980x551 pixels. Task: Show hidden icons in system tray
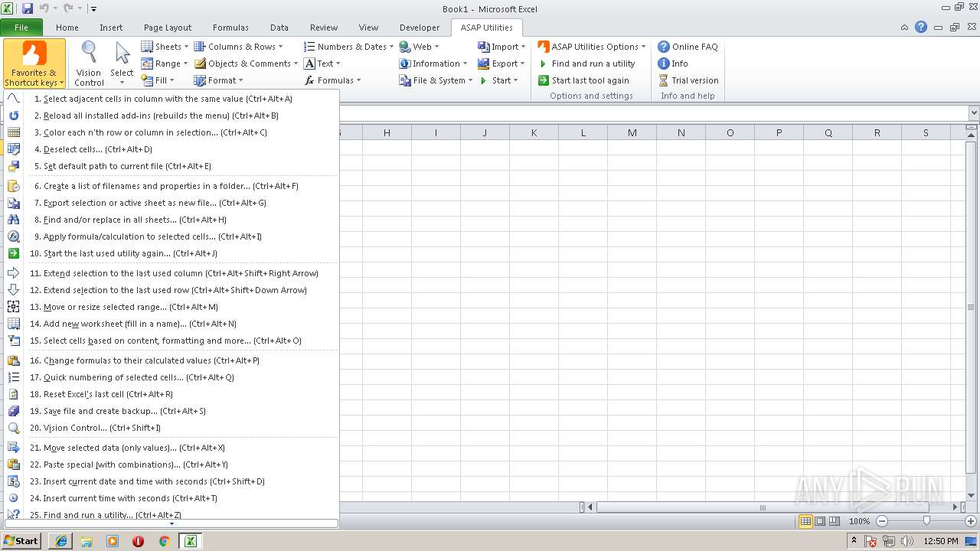[x=854, y=541]
